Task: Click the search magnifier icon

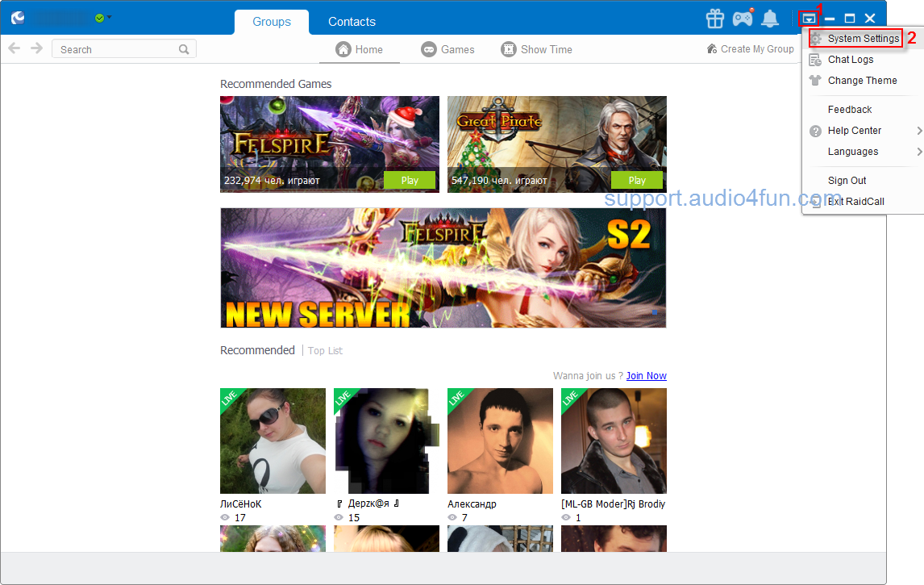Action: point(185,50)
